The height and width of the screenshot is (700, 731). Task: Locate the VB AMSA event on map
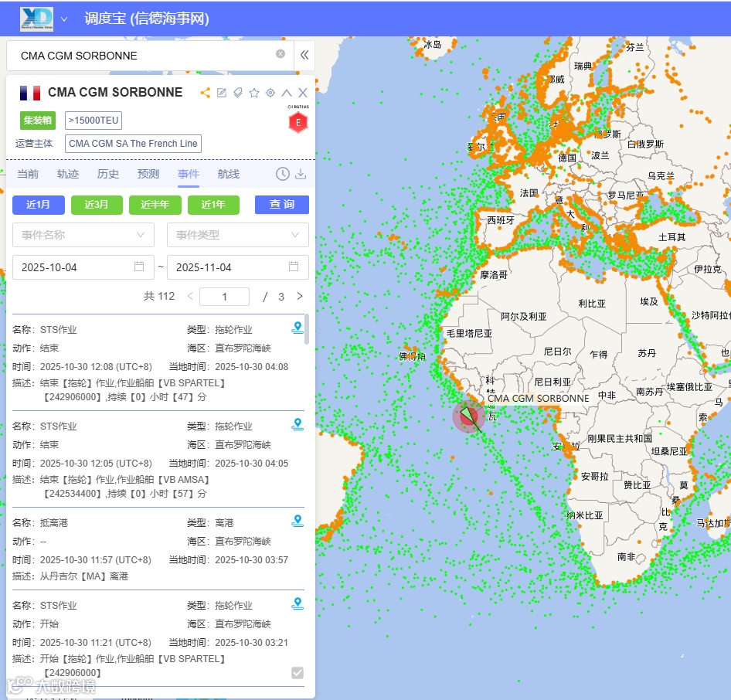tap(297, 424)
